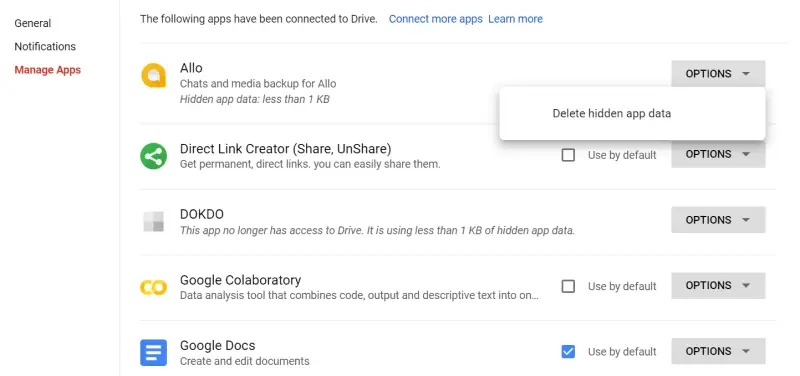Image resolution: width=800 pixels, height=376 pixels.
Task: Click the DOKDO app name
Action: coord(202,214)
